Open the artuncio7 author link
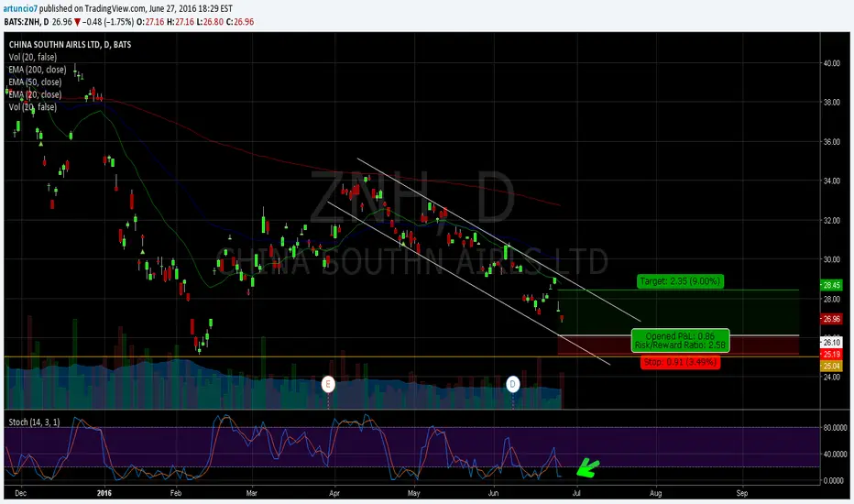This screenshot has height=504, width=854. pos(21,9)
